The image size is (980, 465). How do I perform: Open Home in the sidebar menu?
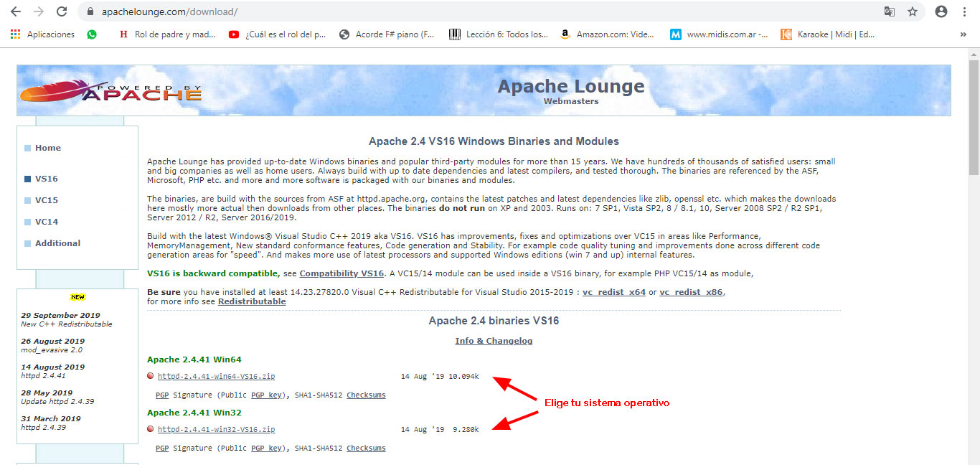click(x=48, y=148)
